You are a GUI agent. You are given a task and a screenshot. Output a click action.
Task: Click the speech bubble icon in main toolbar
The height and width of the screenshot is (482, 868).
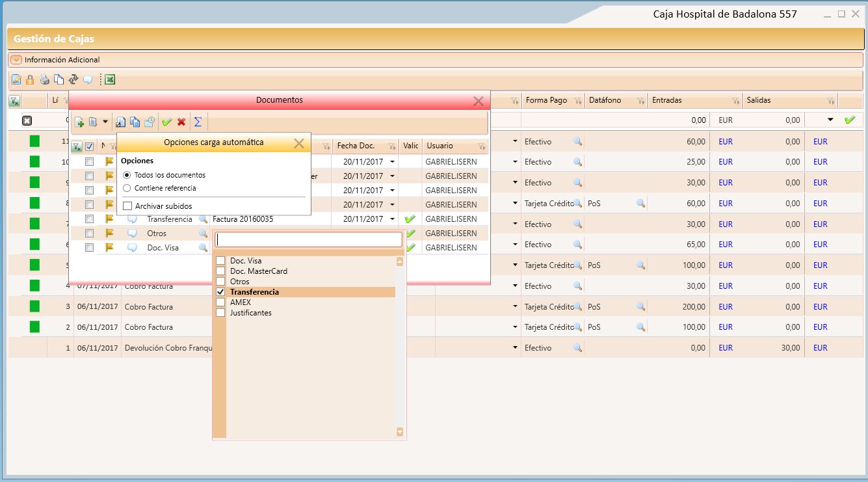point(88,80)
